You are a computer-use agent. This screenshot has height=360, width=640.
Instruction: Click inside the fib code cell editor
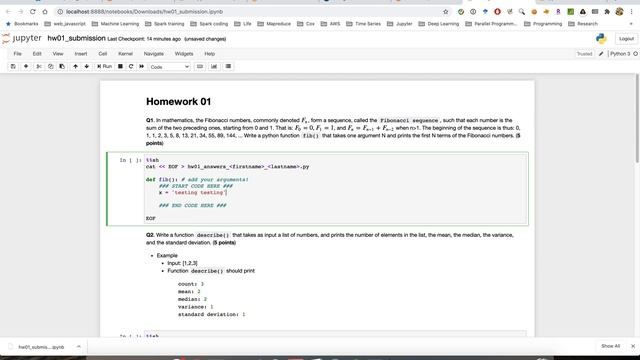coord(336,189)
